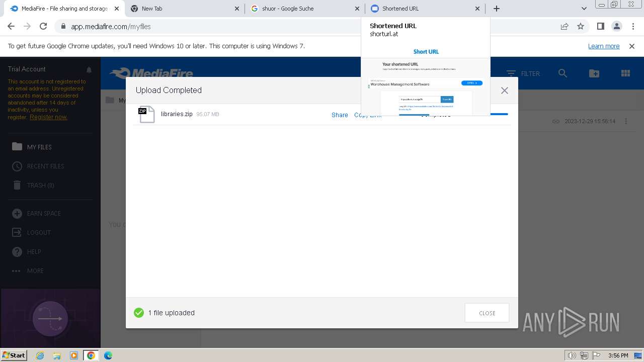Image resolution: width=644 pixels, height=362 pixels.
Task: Click the browser reload button
Action: (43, 26)
